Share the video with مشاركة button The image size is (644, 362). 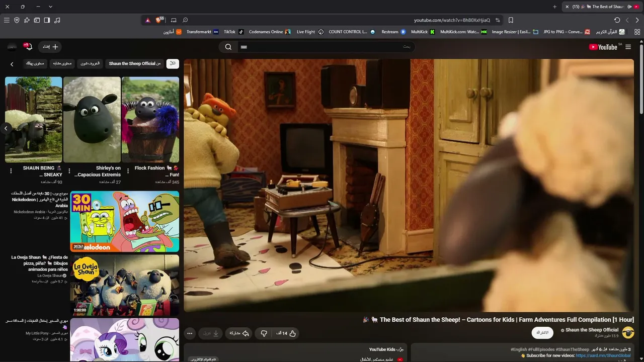[x=239, y=333]
